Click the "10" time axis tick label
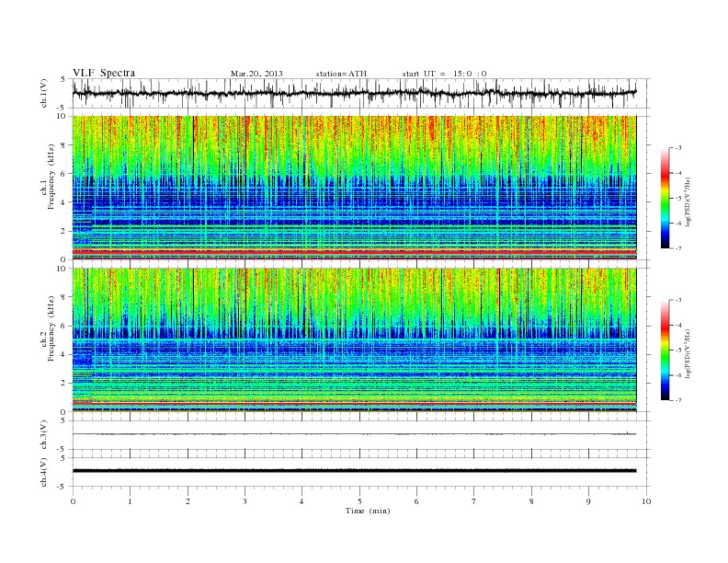 pos(646,501)
